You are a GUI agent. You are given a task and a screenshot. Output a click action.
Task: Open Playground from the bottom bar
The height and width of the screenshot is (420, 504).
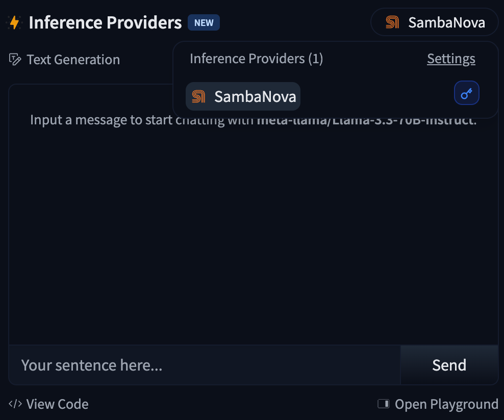pos(446,404)
